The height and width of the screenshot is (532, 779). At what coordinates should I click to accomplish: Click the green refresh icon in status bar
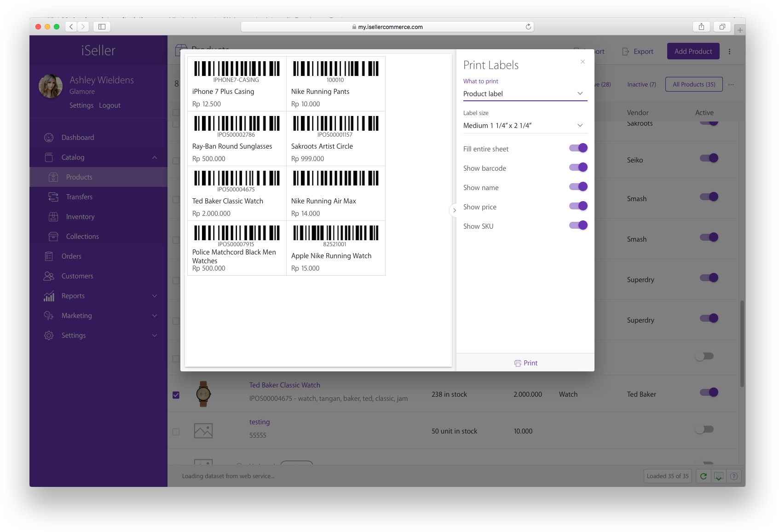pos(703,476)
